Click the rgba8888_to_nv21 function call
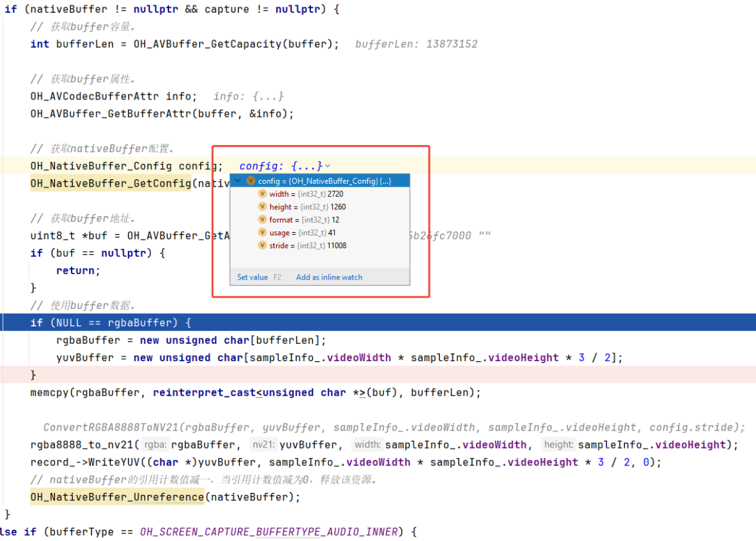The width and height of the screenshot is (756, 541). 84,445
